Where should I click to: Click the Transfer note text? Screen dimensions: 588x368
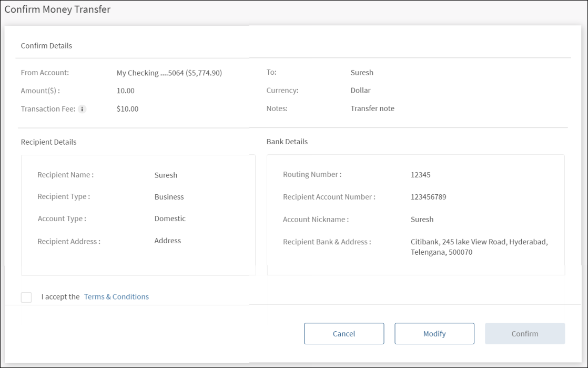tap(372, 109)
